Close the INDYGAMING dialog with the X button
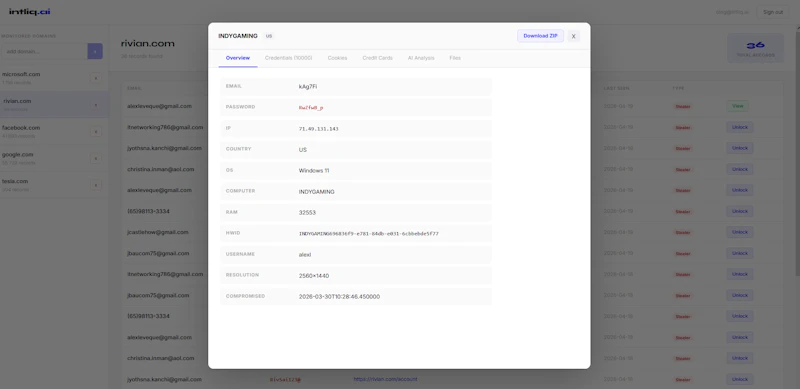Screen dimensions: 800x389 (573, 36)
